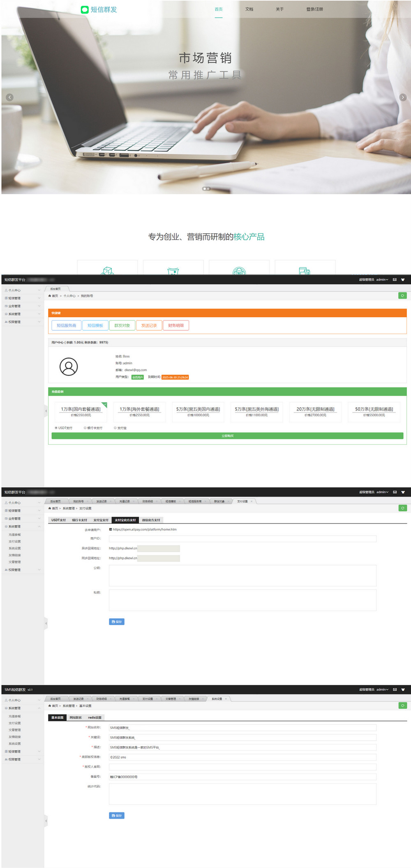Screen dimensions: 411x868
Task: Click the 360 globe product icon
Action: (x=239, y=271)
